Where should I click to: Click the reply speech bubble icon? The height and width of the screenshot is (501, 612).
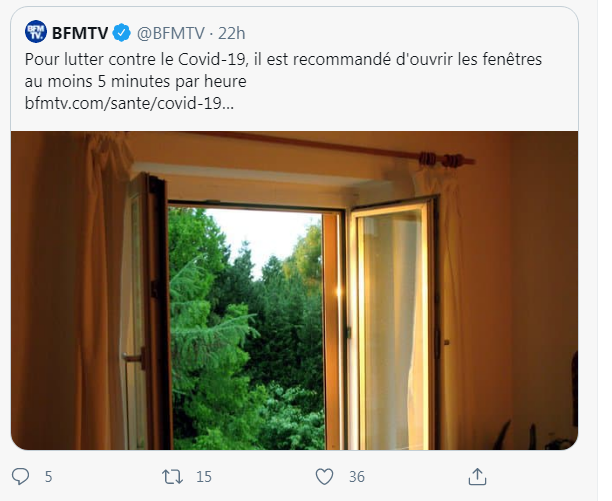coord(20,476)
